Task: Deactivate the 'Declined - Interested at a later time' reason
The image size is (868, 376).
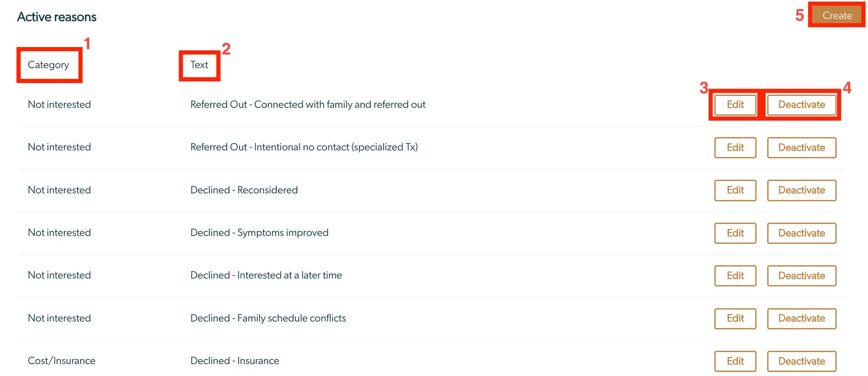Action: click(802, 276)
